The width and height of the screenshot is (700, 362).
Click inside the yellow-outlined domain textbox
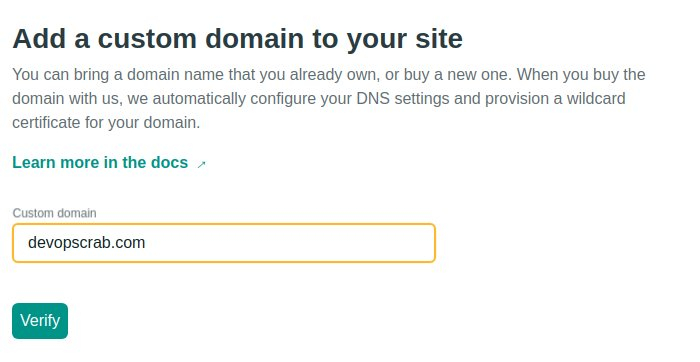(x=224, y=243)
